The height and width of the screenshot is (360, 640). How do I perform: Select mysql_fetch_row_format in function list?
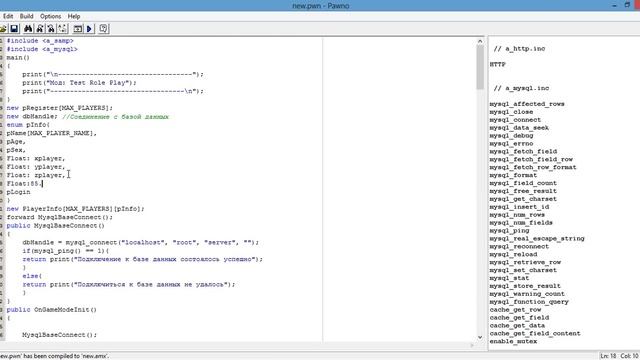point(533,167)
